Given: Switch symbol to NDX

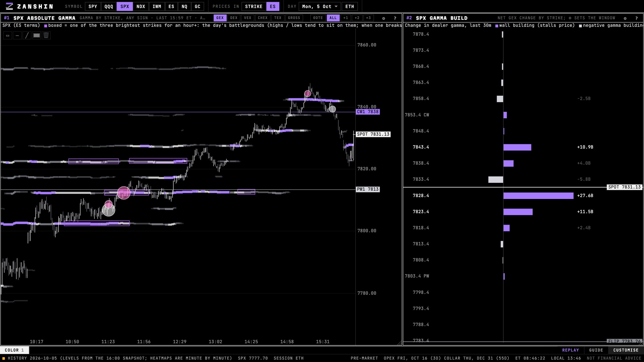Looking at the screenshot, I should tap(141, 6).
